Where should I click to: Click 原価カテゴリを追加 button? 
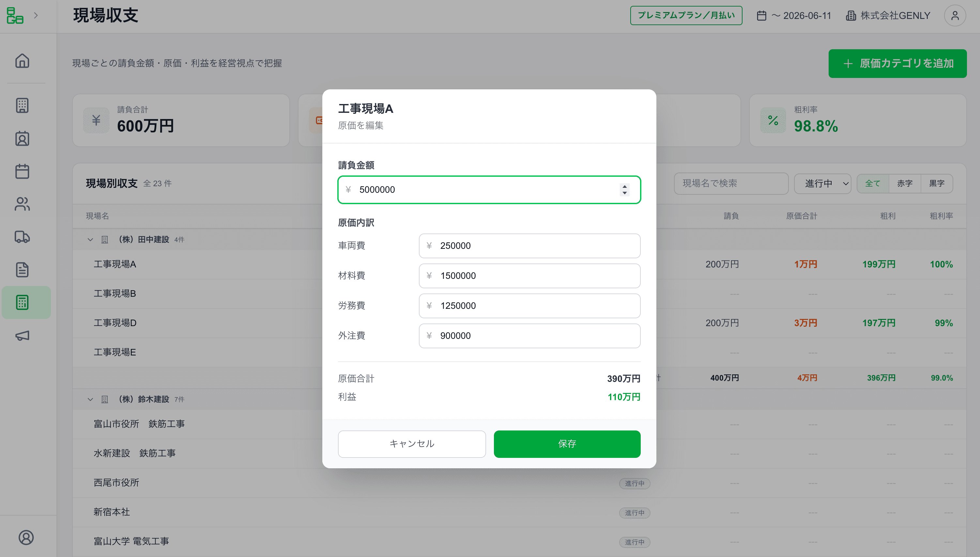tap(897, 64)
